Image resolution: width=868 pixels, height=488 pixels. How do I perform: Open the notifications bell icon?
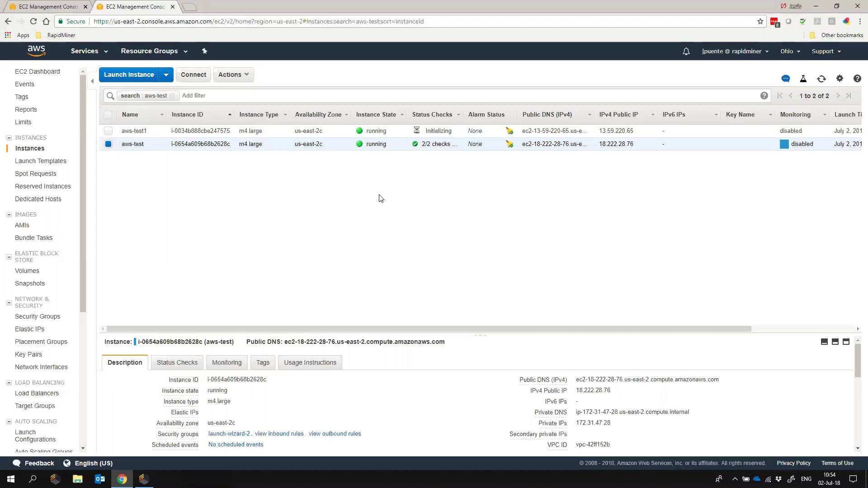686,52
